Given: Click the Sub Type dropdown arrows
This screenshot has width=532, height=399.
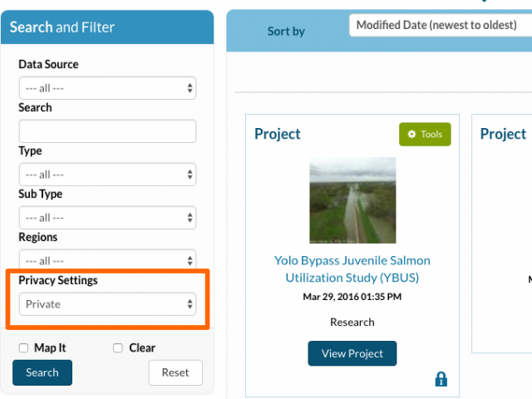Looking at the screenshot, I should [x=190, y=218].
